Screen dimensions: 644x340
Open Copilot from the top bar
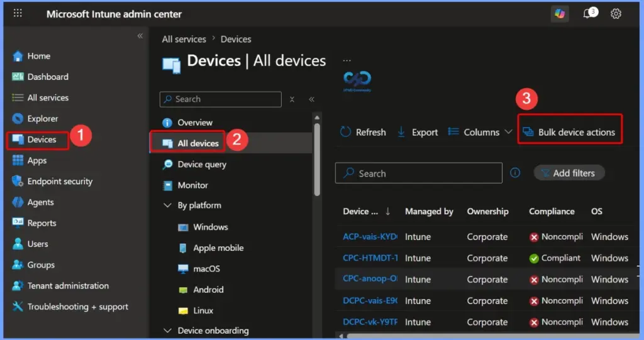coord(559,14)
